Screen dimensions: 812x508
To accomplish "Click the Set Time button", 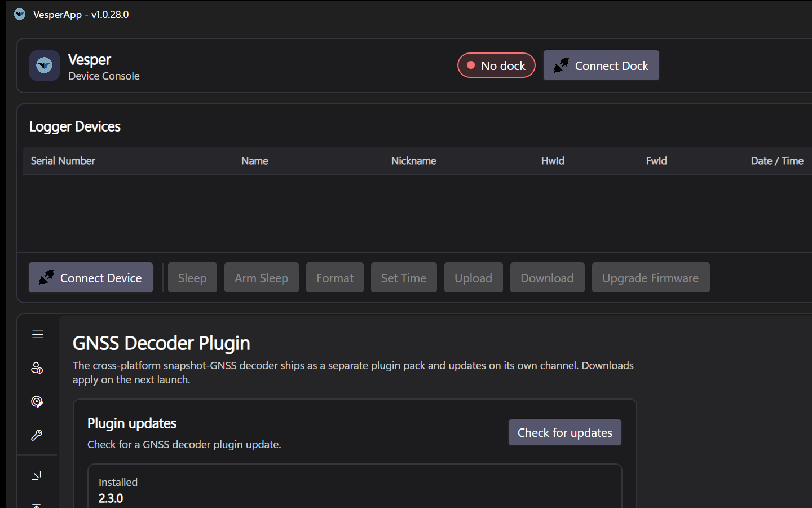I will [x=404, y=278].
